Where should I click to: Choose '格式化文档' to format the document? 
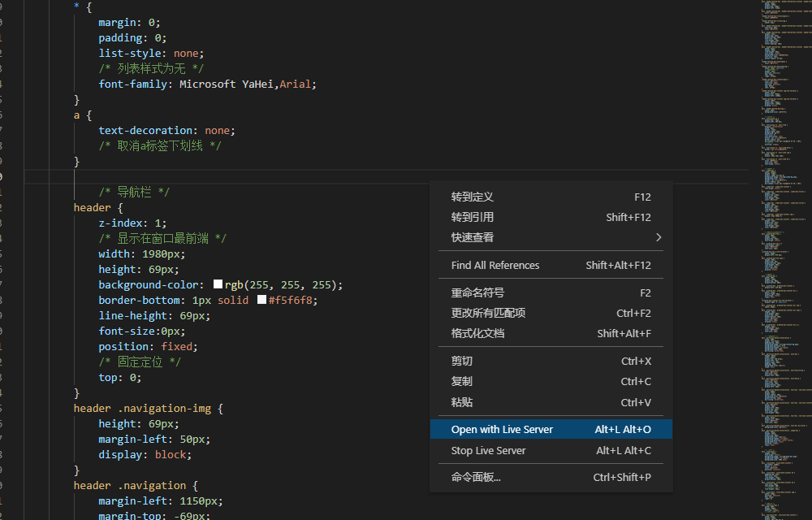coord(473,334)
